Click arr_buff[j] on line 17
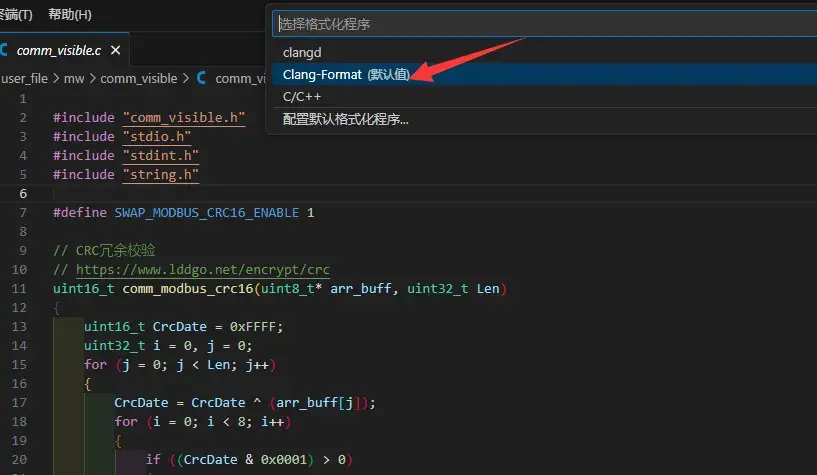Viewport: 817px width, 475px height. (x=319, y=403)
